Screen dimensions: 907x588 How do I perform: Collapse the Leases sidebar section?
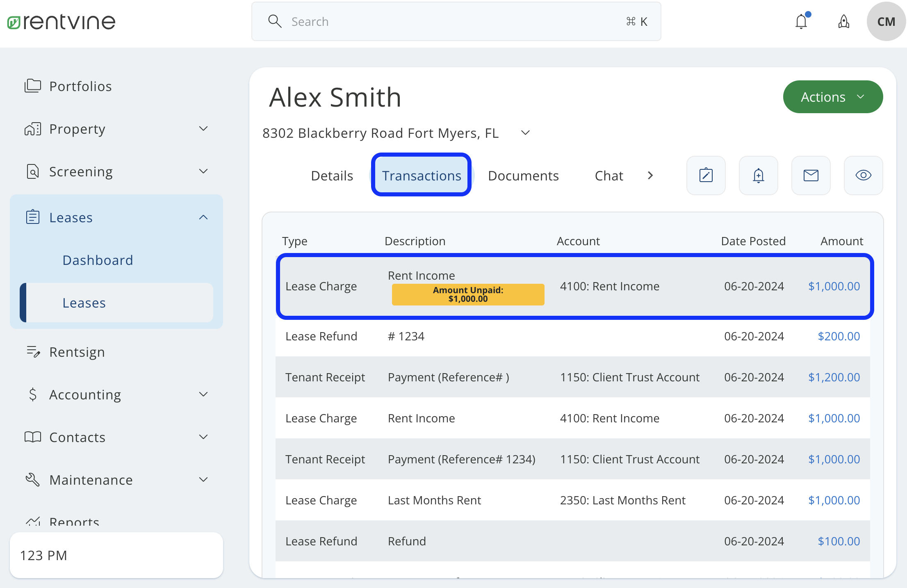point(203,217)
